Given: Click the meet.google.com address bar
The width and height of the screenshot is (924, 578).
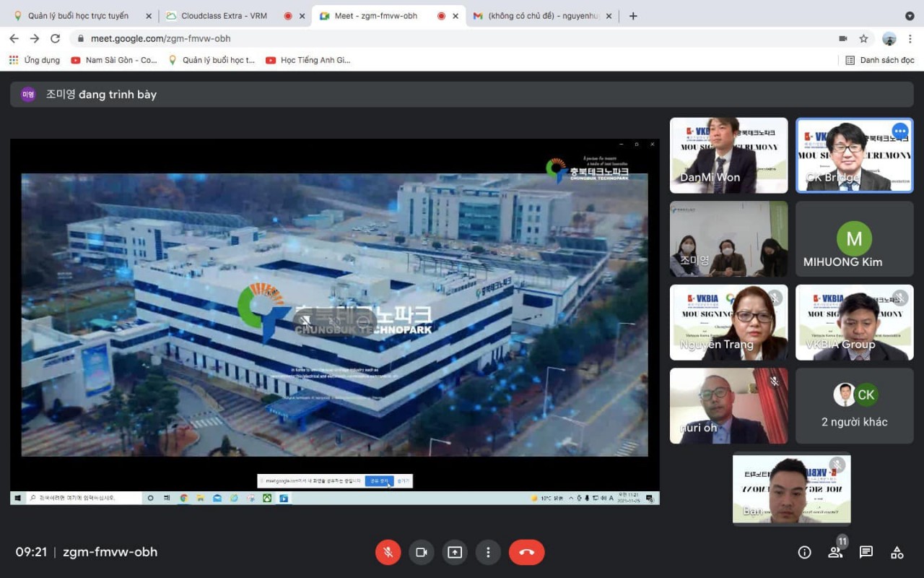Looking at the screenshot, I should click(451, 38).
